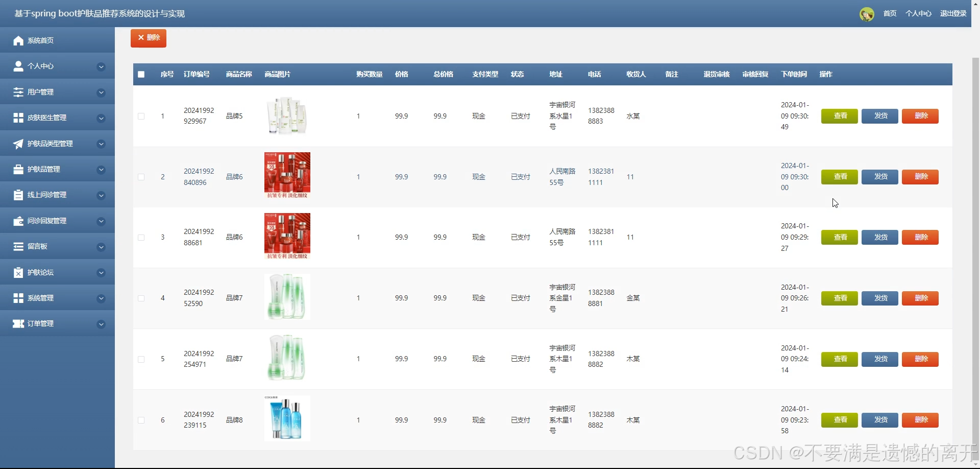Check the box for order row 3
Viewport: 980px width, 469px height.
tap(141, 238)
